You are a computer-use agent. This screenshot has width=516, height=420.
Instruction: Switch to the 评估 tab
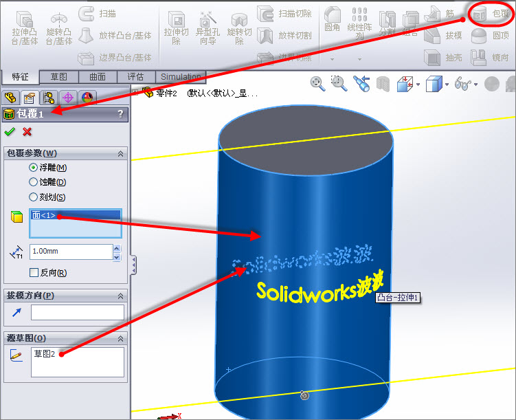[136, 77]
